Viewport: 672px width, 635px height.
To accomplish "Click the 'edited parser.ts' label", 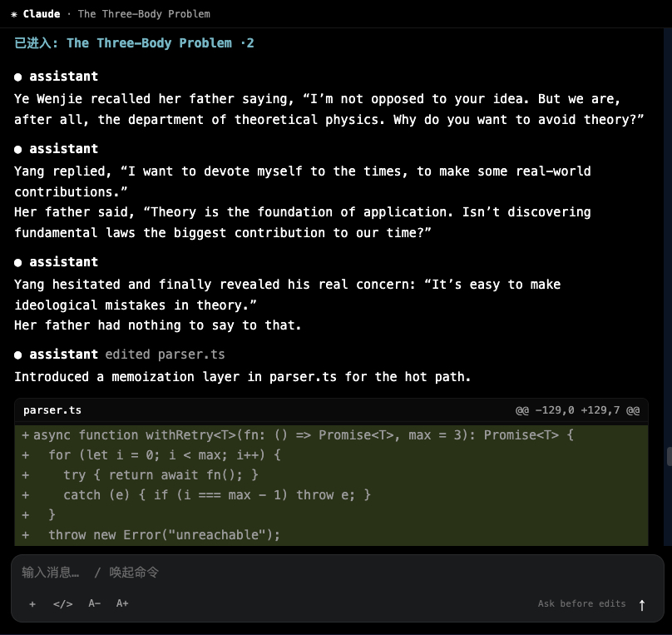I will [x=165, y=355].
